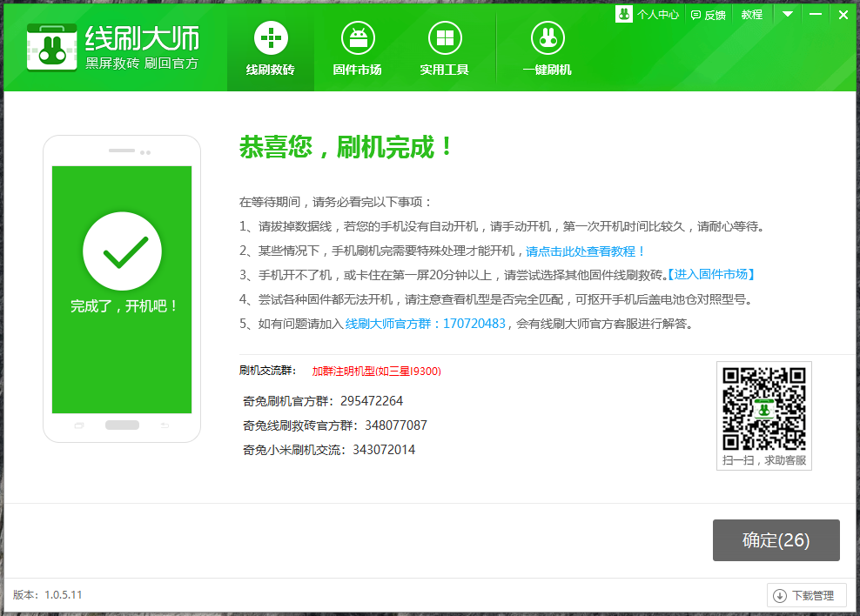Screen dimensions: 860x616
Task: Click the 完成了，开机吧！ text
Action: click(124, 306)
